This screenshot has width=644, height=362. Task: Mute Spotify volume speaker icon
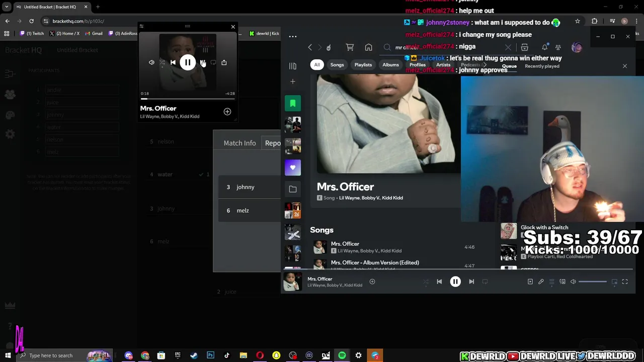573,282
